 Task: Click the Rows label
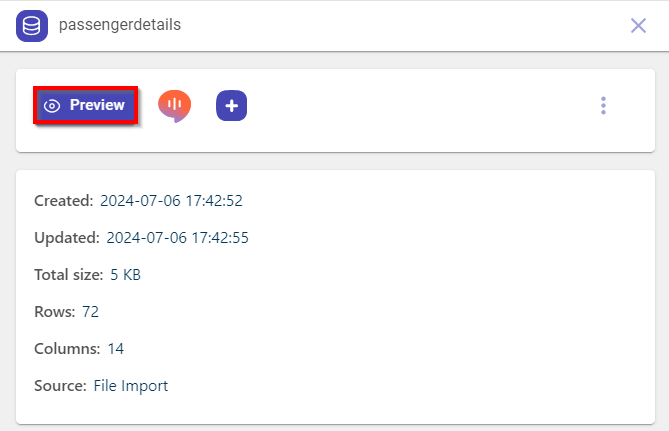(x=54, y=311)
